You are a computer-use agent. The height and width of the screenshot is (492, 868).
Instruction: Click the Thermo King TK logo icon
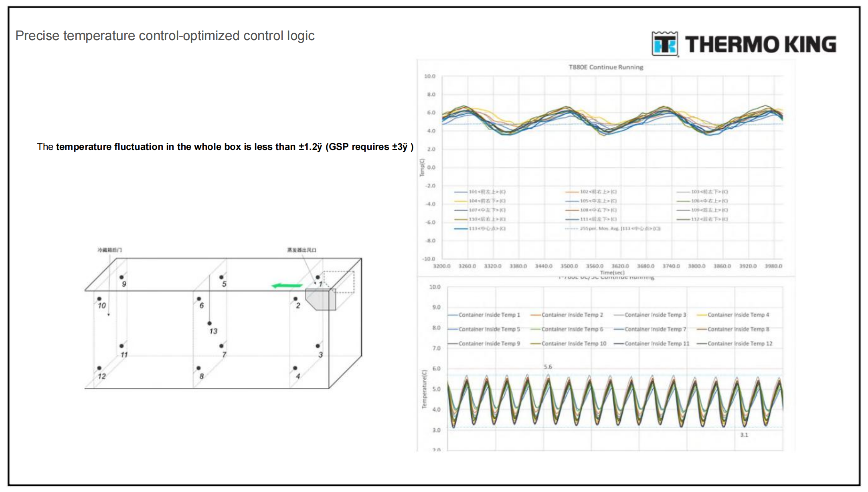665,43
